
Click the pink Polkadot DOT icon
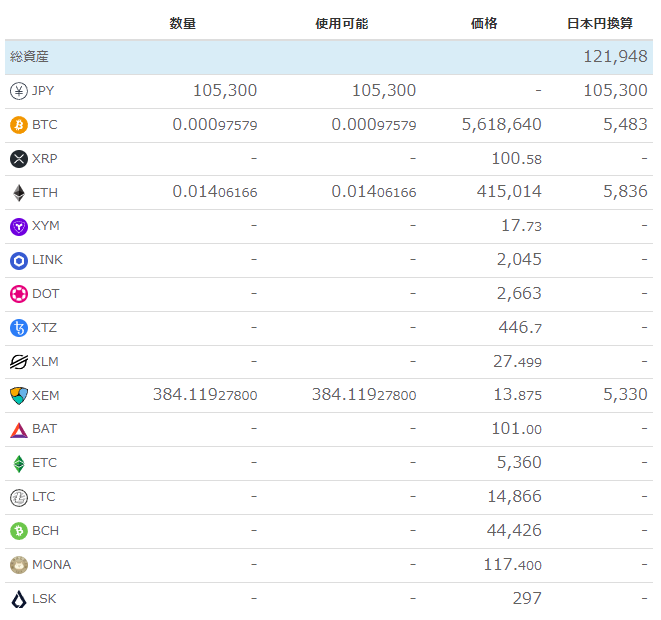click(19, 294)
